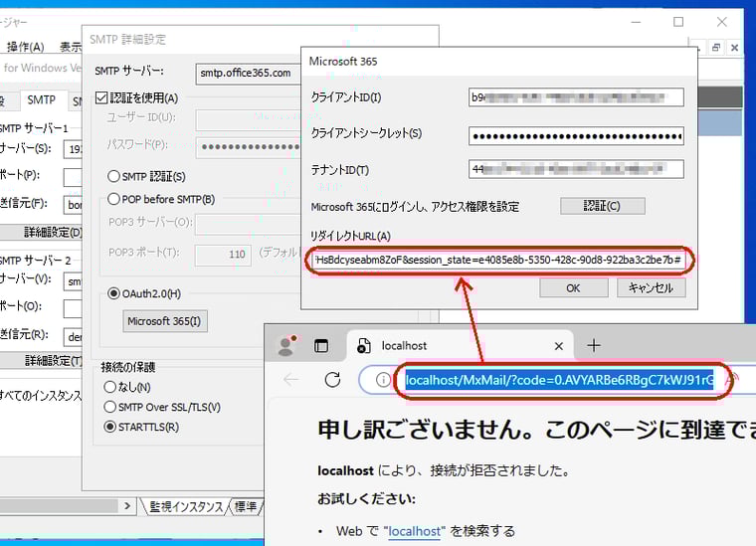Toggle the 認証を使用(A) checkbox
This screenshot has height=546, width=756.
click(101, 98)
